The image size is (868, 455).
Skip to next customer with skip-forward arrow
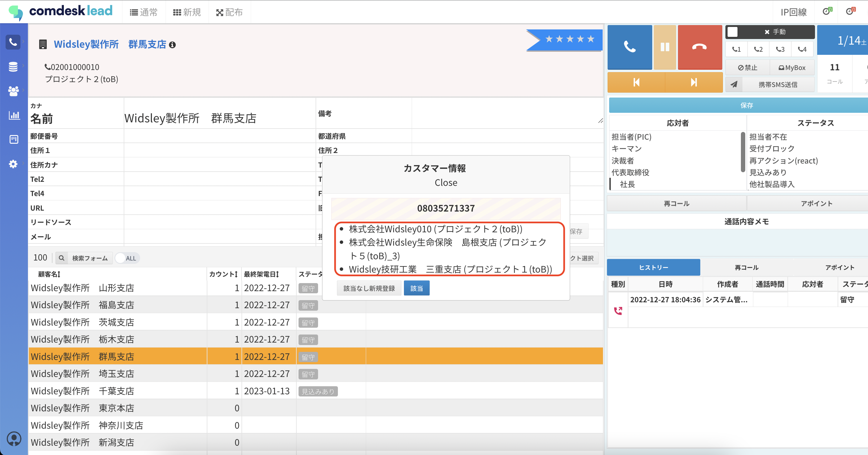[693, 82]
